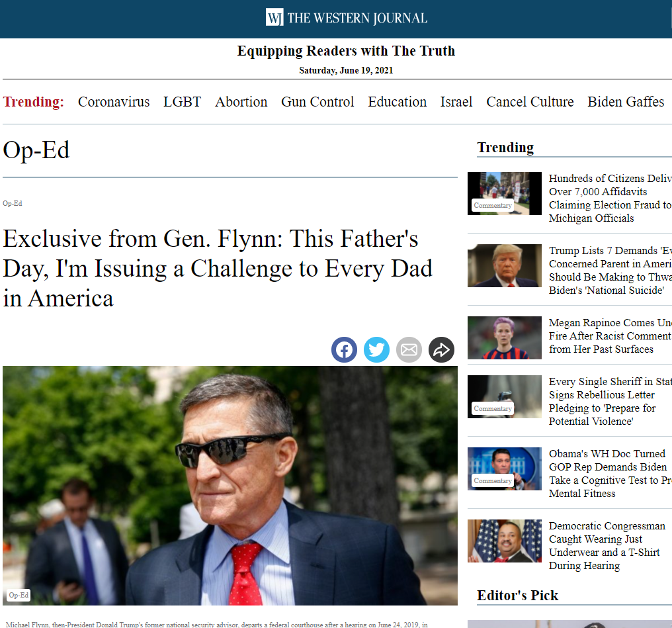Open LGBT trending topic

(182, 102)
